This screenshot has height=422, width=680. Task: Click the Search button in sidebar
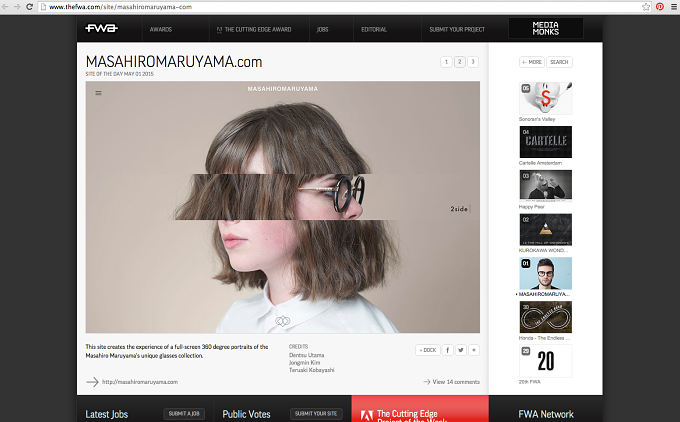(x=559, y=62)
